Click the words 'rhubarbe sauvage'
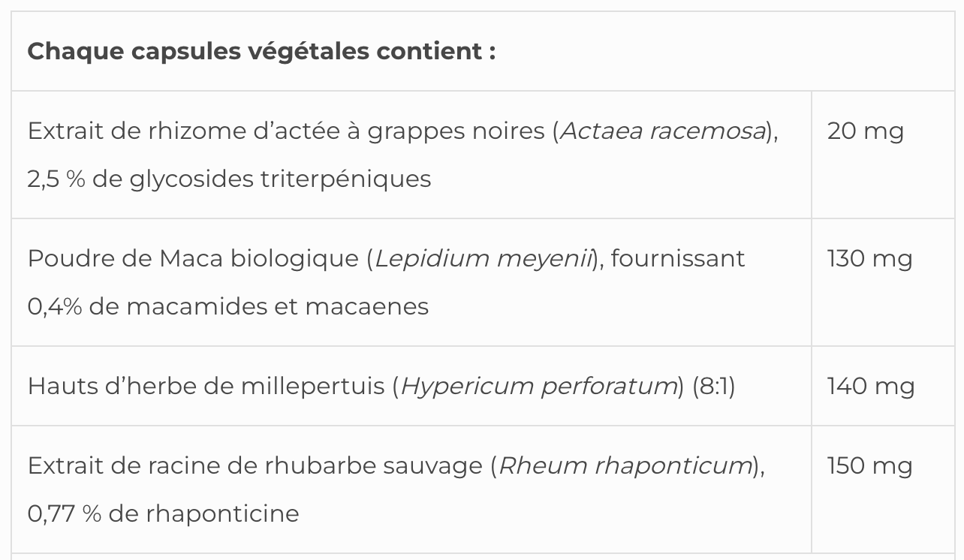The image size is (964, 560). (x=372, y=466)
